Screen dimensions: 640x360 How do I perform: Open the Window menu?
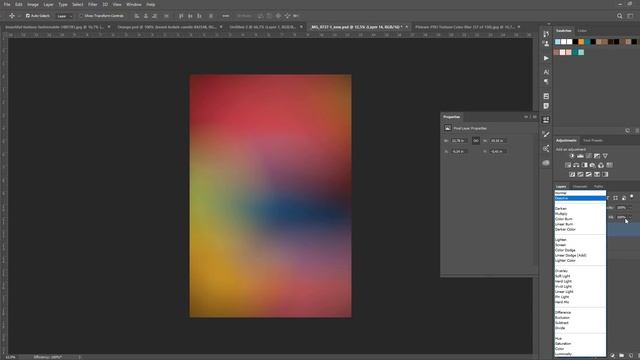[133, 4]
